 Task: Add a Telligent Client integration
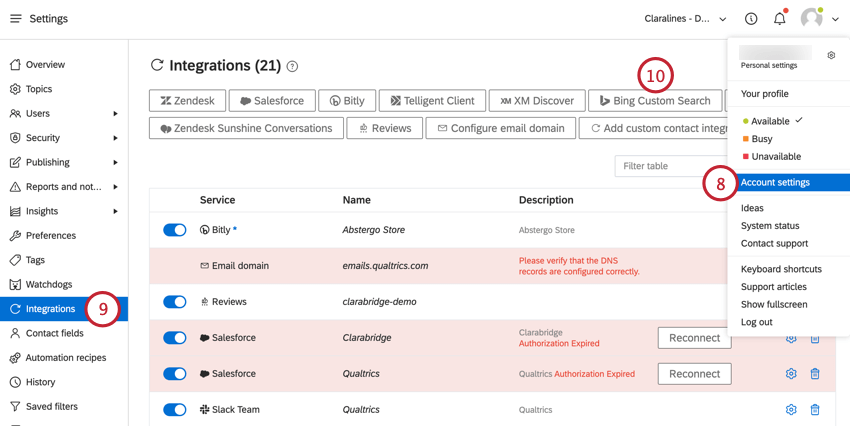point(432,101)
